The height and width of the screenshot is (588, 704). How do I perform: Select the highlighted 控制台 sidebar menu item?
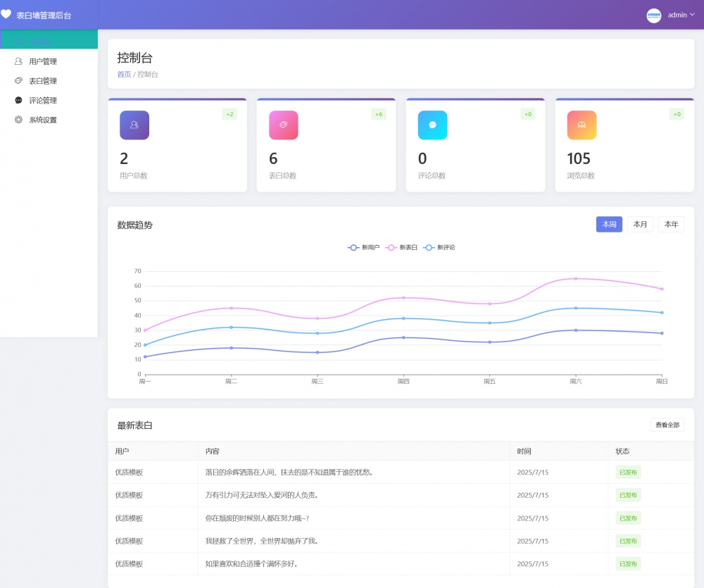pos(49,40)
